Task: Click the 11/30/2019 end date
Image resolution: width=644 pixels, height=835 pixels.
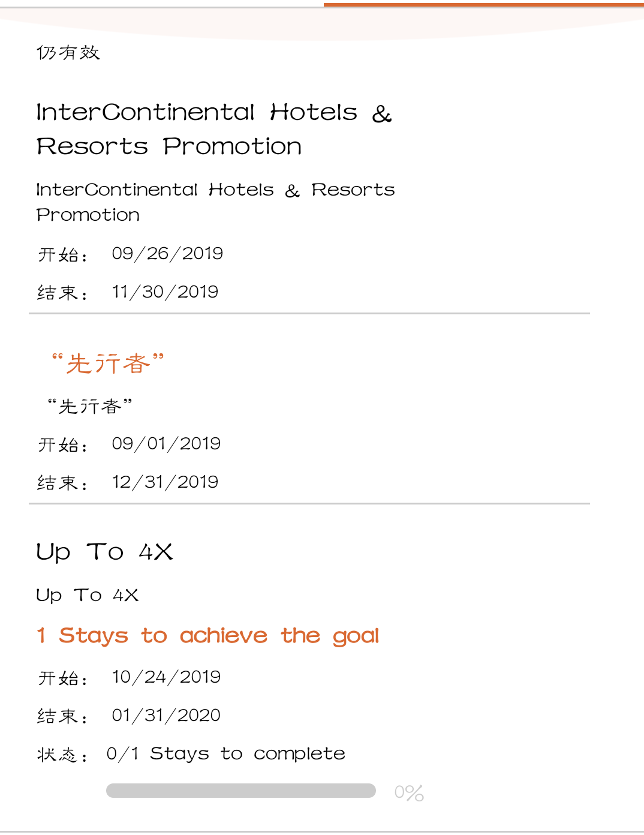Action: click(x=165, y=292)
